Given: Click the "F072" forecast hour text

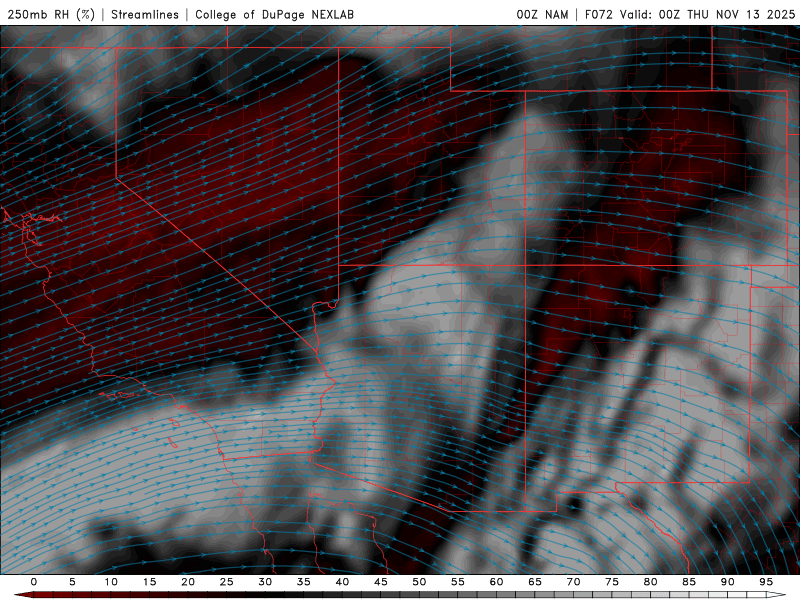Looking at the screenshot, I should click(599, 14).
